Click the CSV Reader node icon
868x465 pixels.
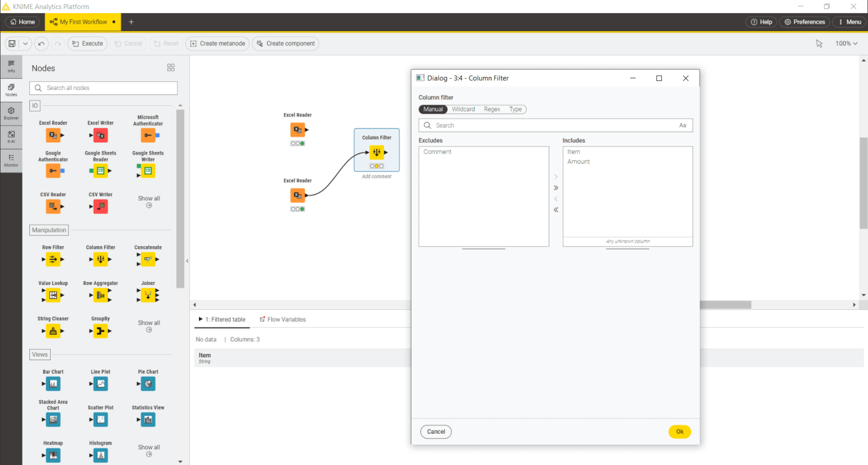click(53, 206)
